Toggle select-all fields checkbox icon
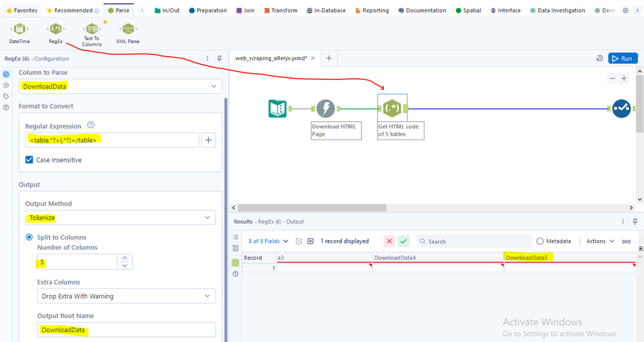This screenshot has height=342, width=644. click(x=299, y=241)
